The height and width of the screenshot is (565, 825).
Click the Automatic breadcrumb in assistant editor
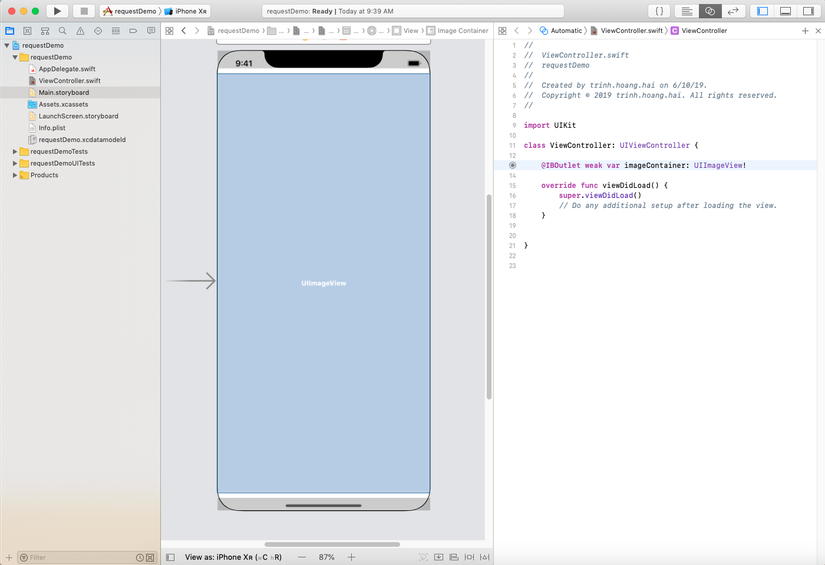tap(565, 31)
